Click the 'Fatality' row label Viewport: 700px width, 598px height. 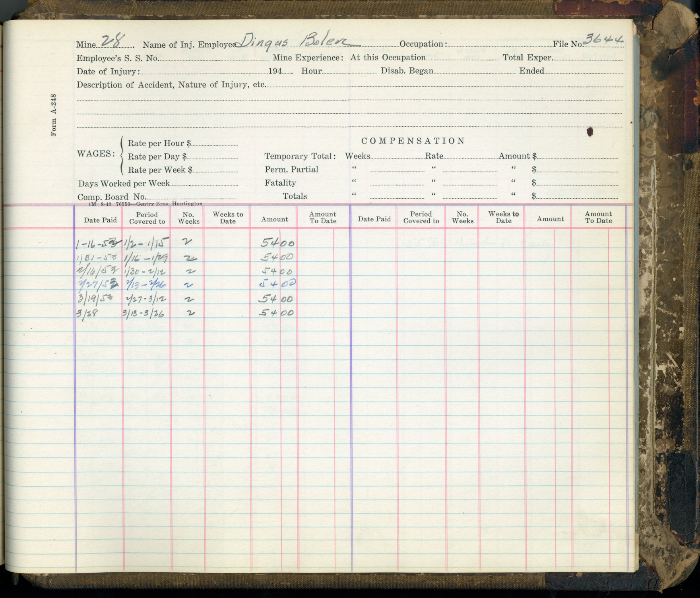point(280,183)
